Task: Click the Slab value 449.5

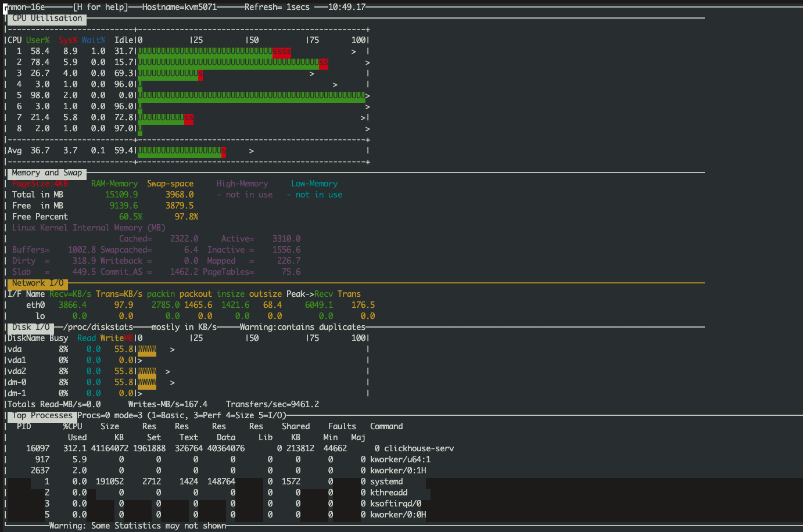Action: tap(84, 272)
